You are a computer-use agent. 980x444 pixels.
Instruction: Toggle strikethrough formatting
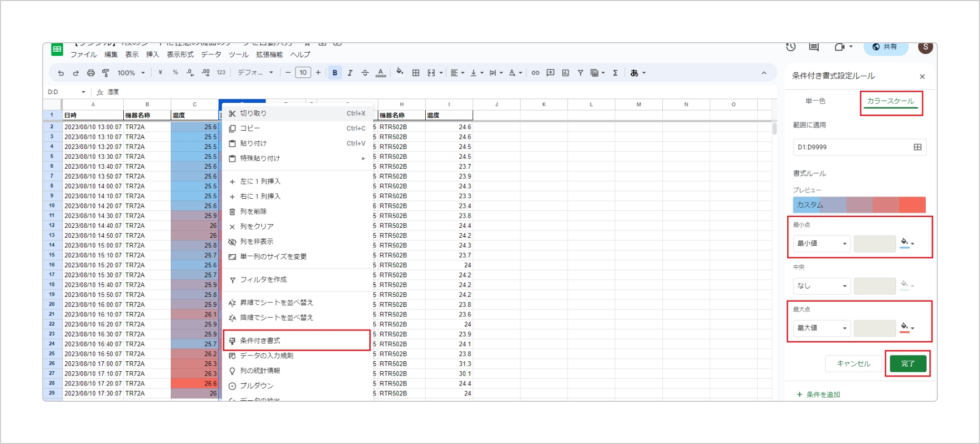(x=365, y=73)
